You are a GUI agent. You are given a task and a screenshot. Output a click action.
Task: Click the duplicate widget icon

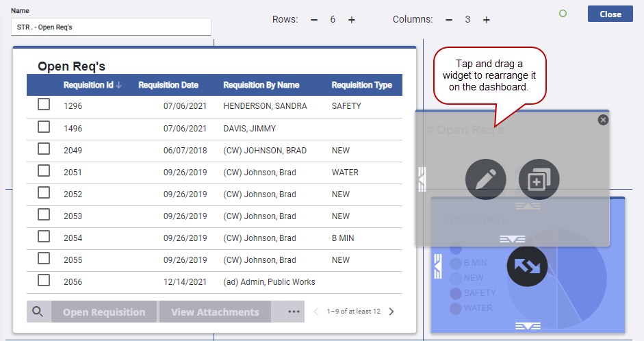(x=539, y=180)
